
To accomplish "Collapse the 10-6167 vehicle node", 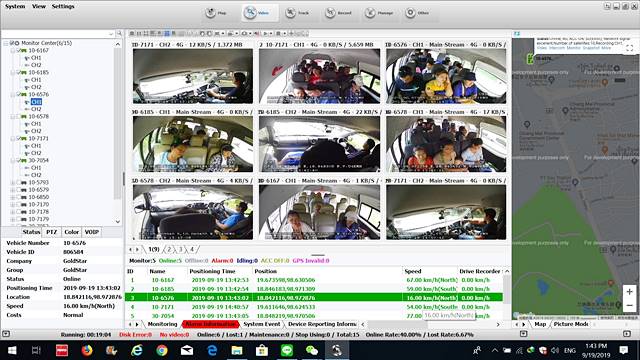I will [13, 50].
